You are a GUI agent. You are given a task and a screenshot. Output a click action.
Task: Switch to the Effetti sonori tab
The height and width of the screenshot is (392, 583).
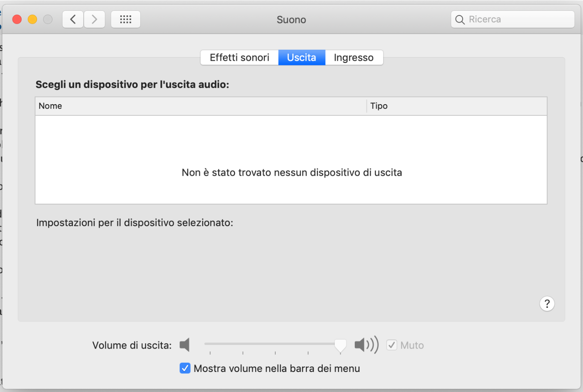(x=239, y=57)
